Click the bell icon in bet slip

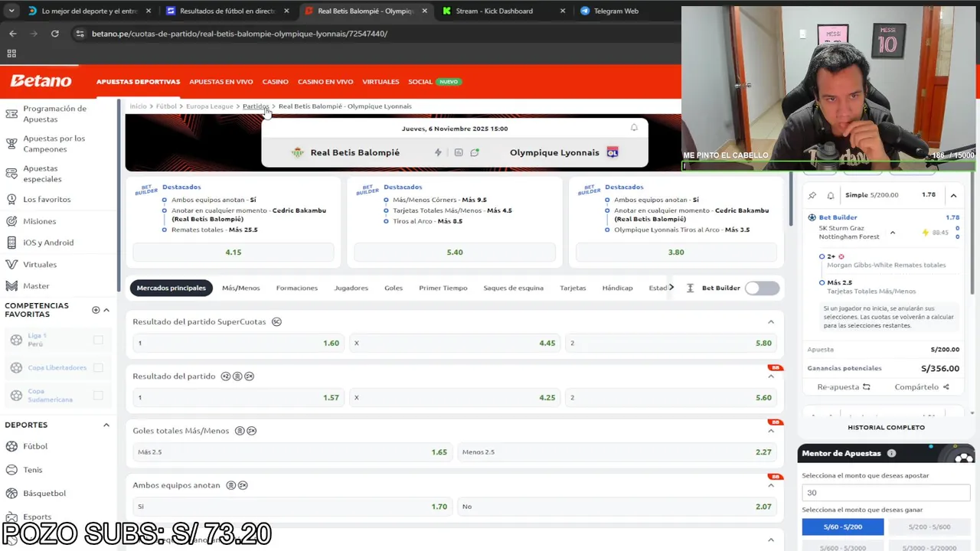tap(830, 195)
